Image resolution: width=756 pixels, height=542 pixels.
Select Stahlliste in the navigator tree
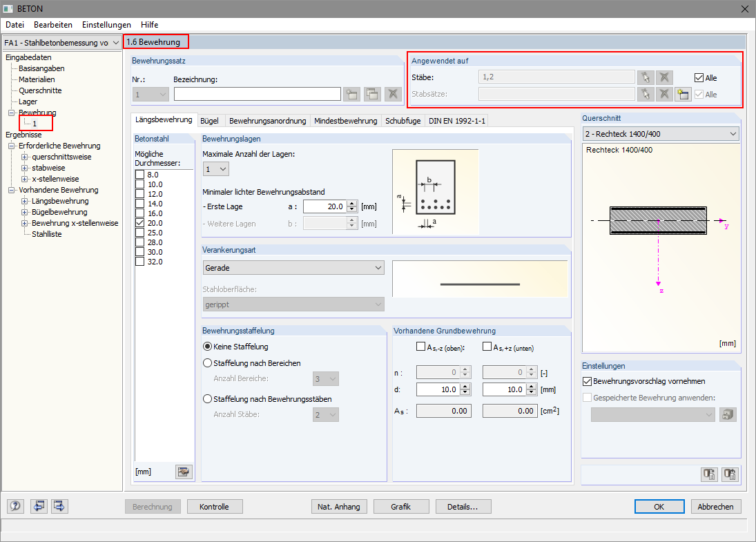click(x=47, y=234)
